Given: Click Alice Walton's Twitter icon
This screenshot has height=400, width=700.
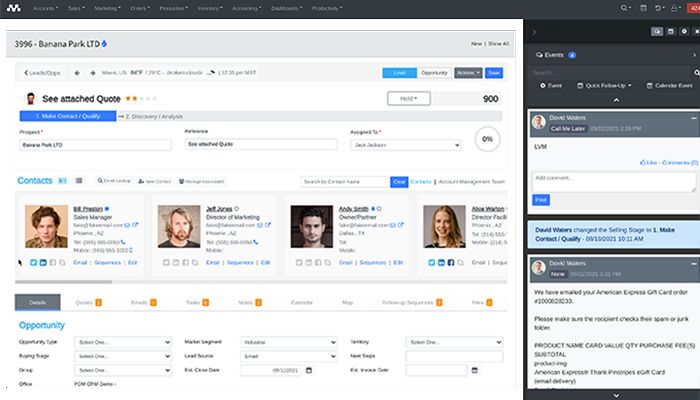Looking at the screenshot, I should (432, 262).
